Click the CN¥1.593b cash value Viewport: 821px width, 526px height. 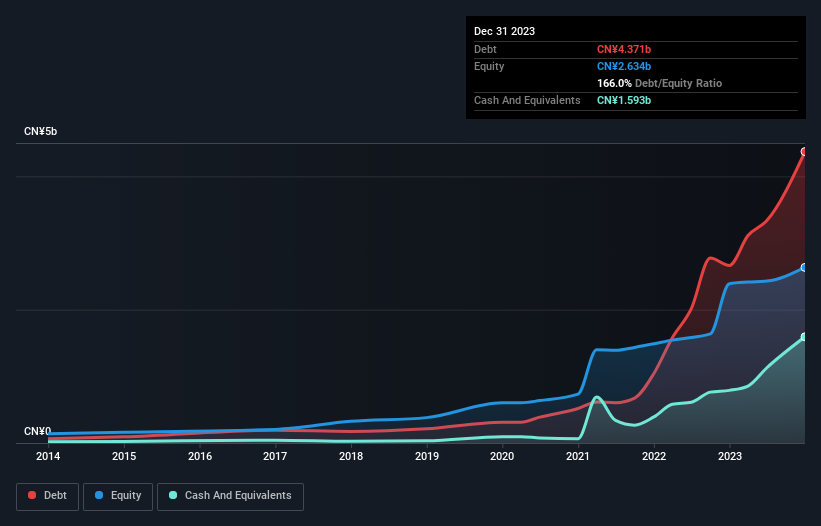624,100
